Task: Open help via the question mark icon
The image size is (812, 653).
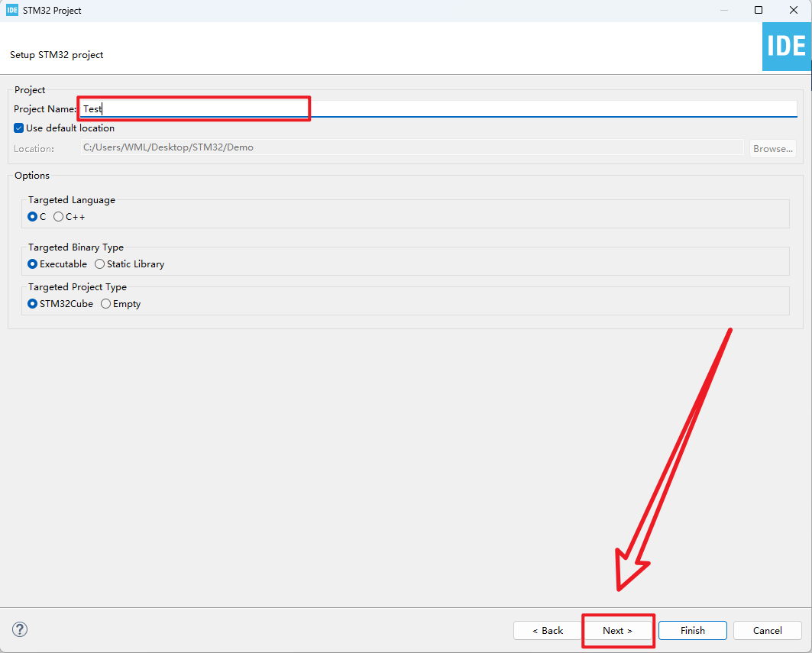Action: click(21, 630)
